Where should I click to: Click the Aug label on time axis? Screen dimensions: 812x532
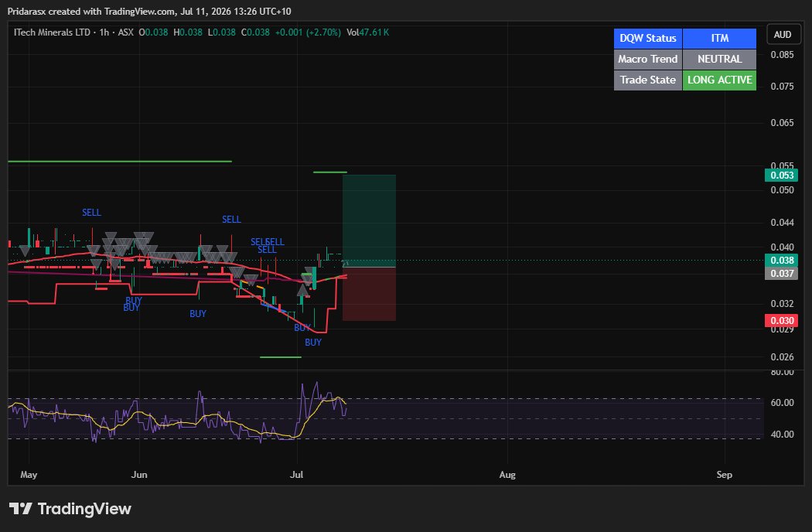point(507,475)
